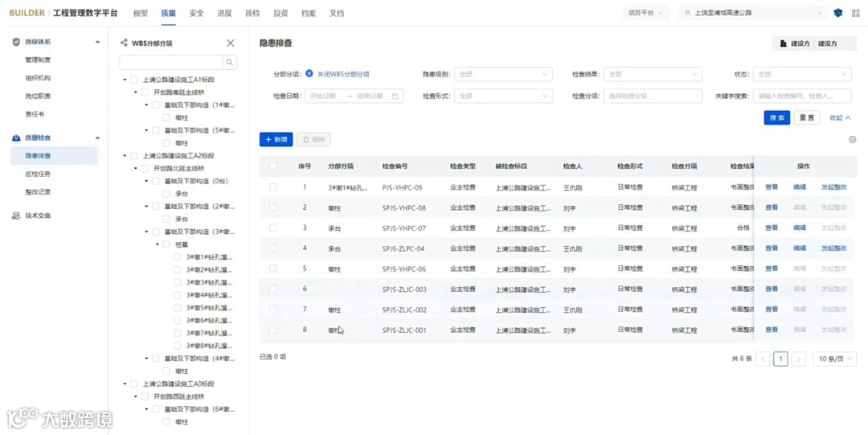Check the 上浦公路建设施工A2标段 checkbox

[134, 156]
